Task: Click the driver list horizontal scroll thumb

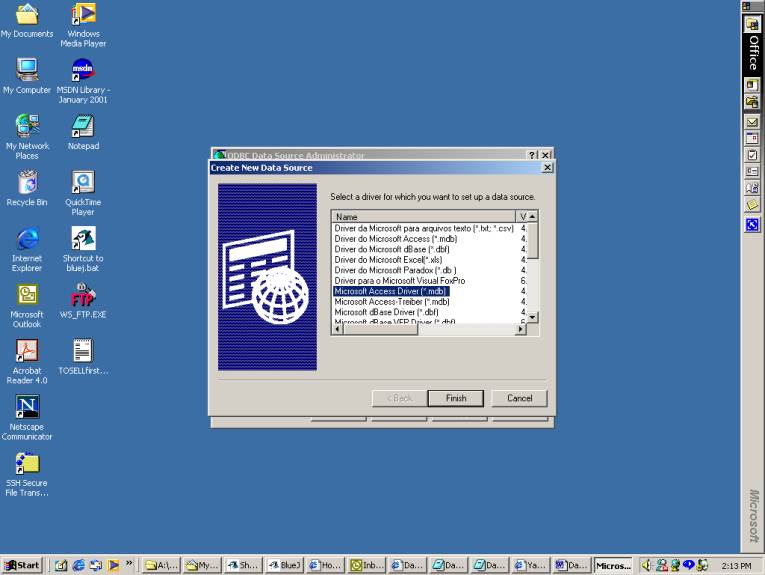Action: point(381,329)
